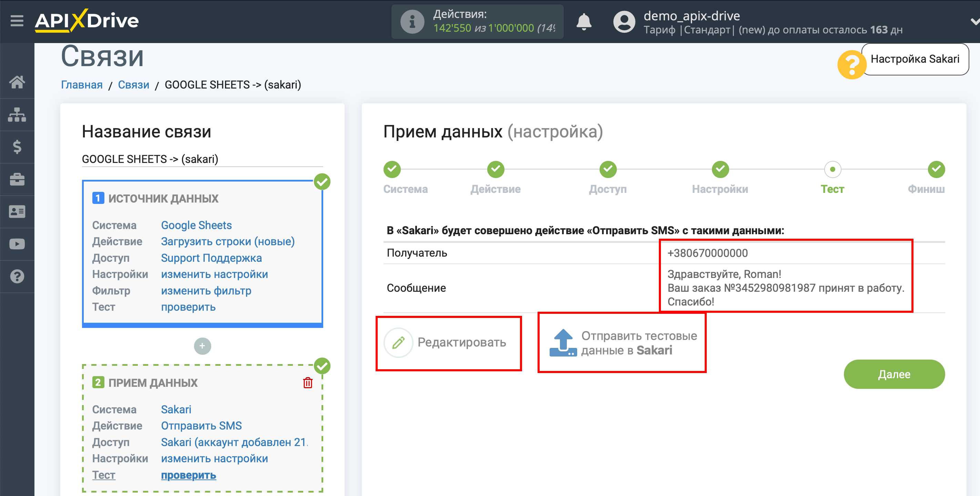The image size is (980, 496).
Task: Go to the Доступ step
Action: [608, 169]
